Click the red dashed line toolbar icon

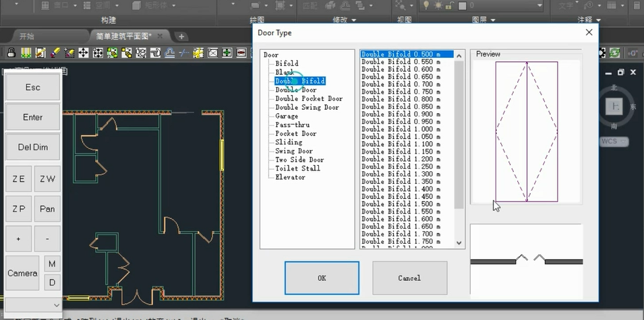[241, 53]
